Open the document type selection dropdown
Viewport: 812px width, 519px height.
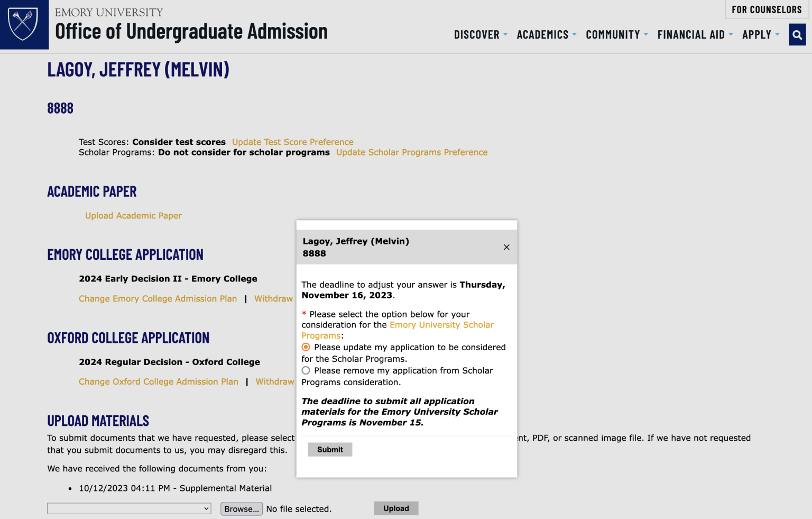pos(128,508)
